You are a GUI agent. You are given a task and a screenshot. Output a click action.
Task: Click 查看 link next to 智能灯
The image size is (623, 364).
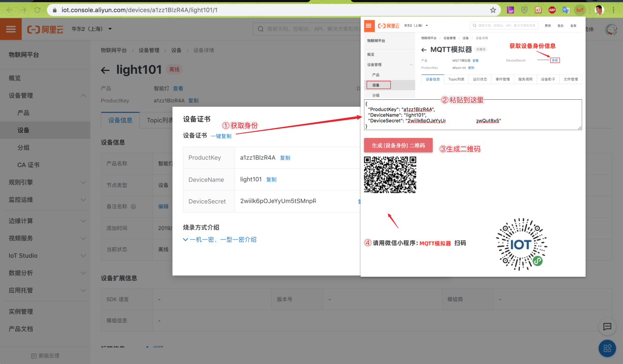tap(178, 88)
